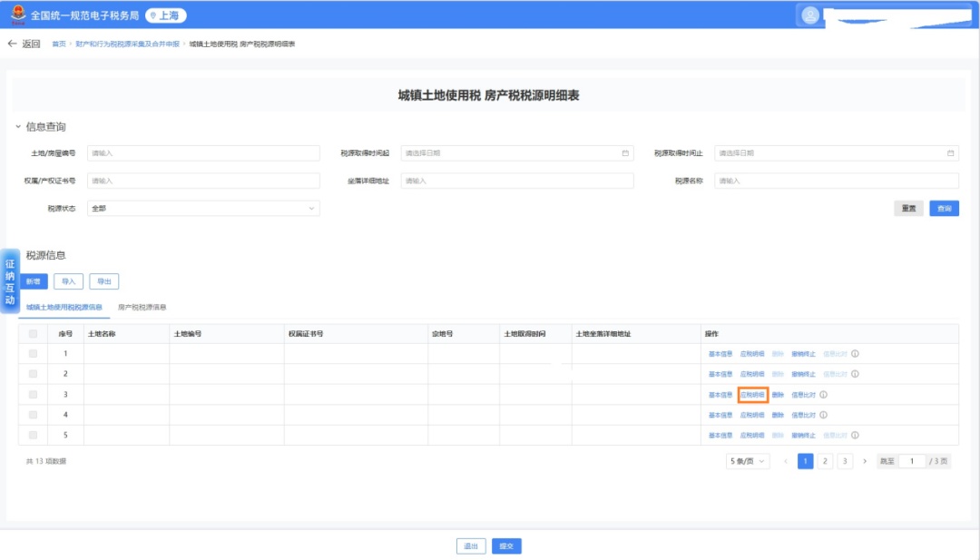Click the user avatar icon

click(x=810, y=15)
